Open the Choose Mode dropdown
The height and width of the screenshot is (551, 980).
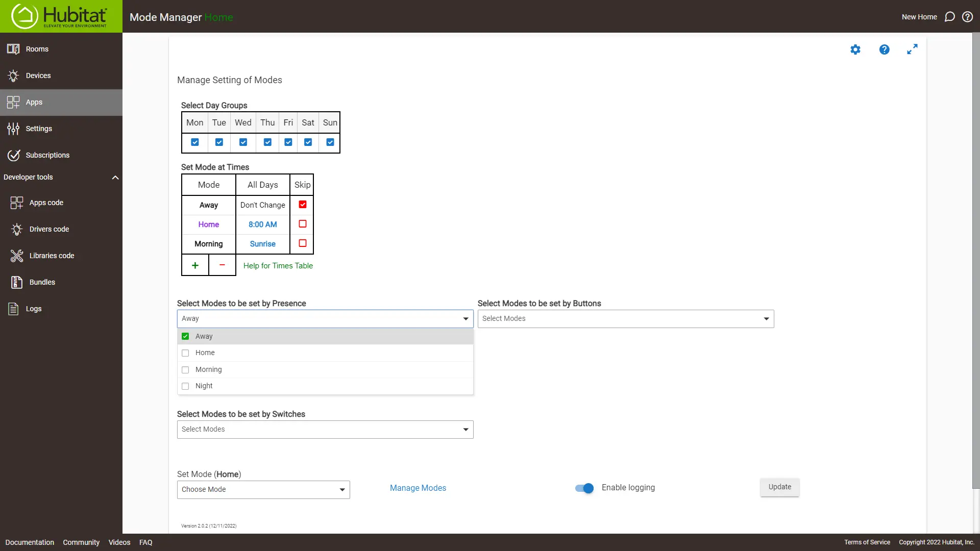click(x=262, y=489)
